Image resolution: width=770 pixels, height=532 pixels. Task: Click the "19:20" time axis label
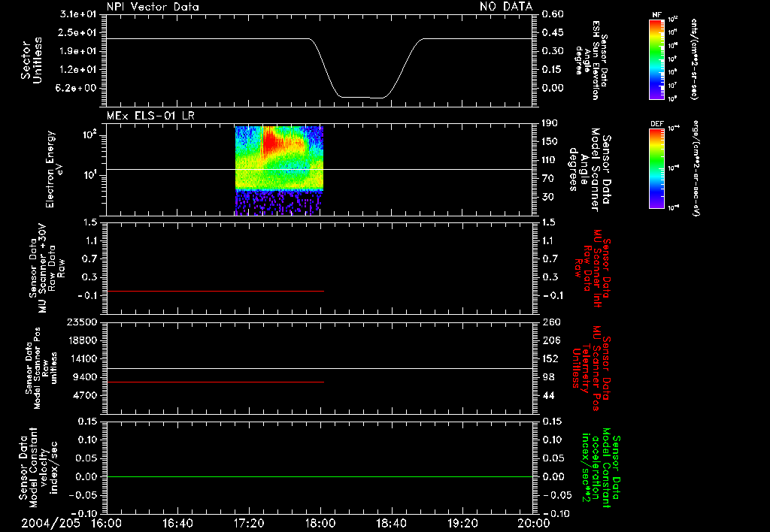point(462,523)
